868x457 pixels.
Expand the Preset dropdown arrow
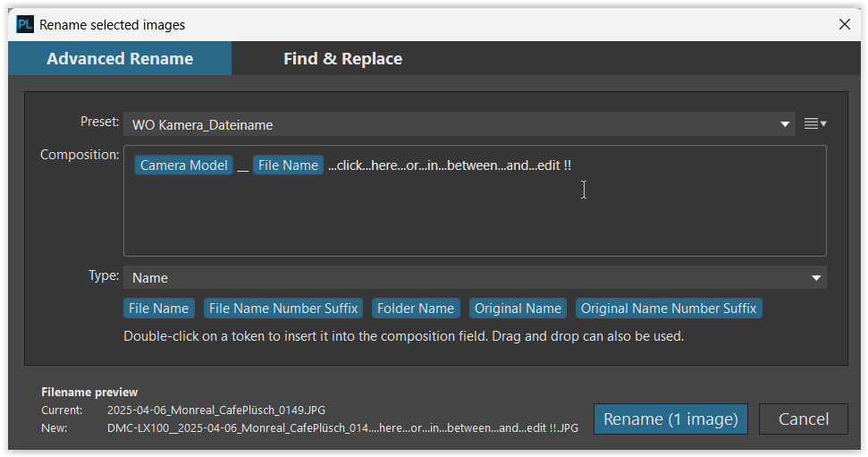coord(785,124)
